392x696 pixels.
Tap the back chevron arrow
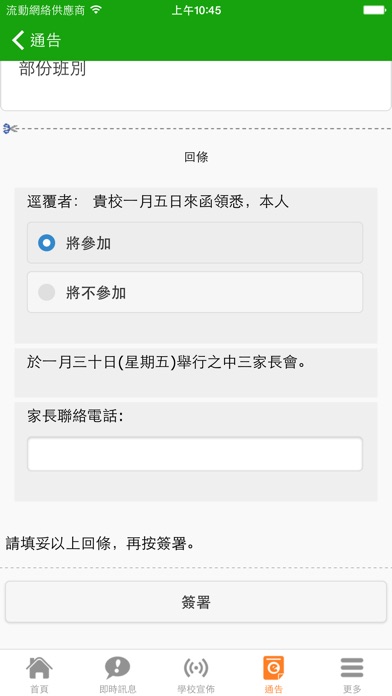(x=18, y=40)
